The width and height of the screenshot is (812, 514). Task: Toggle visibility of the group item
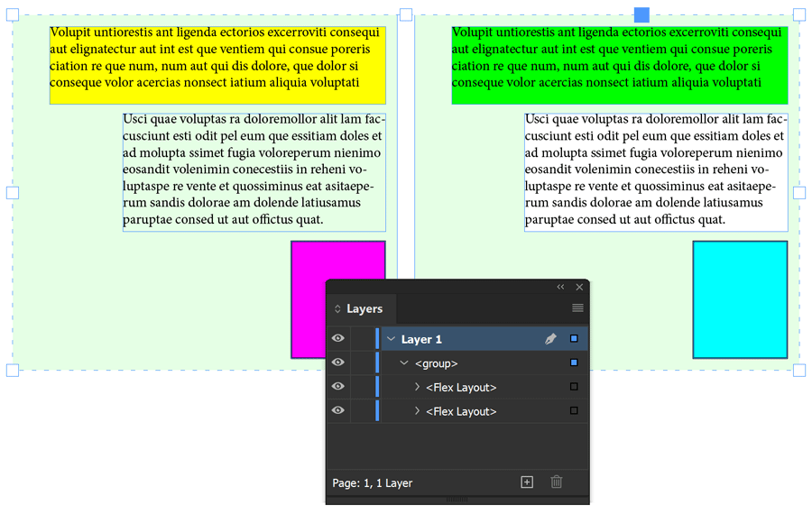pyautogui.click(x=338, y=363)
